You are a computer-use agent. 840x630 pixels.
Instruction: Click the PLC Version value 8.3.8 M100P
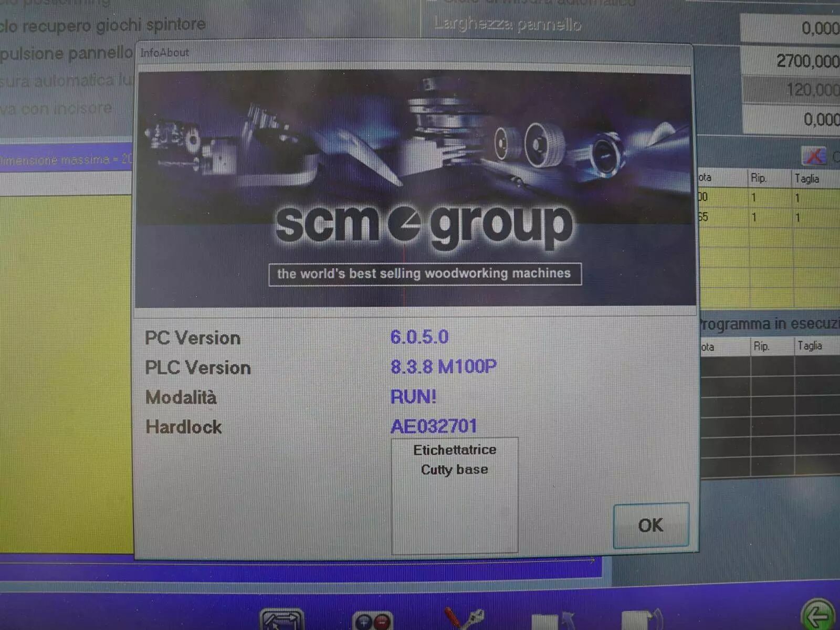[444, 366]
